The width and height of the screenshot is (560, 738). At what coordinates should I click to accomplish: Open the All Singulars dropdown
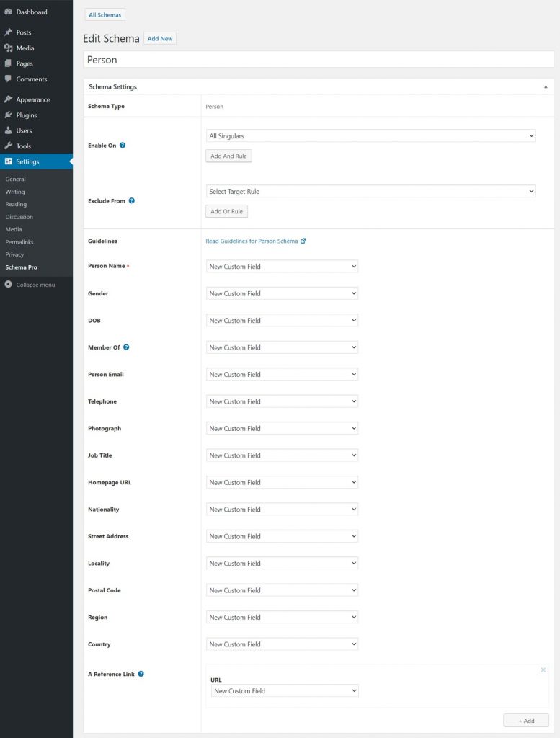pos(370,135)
